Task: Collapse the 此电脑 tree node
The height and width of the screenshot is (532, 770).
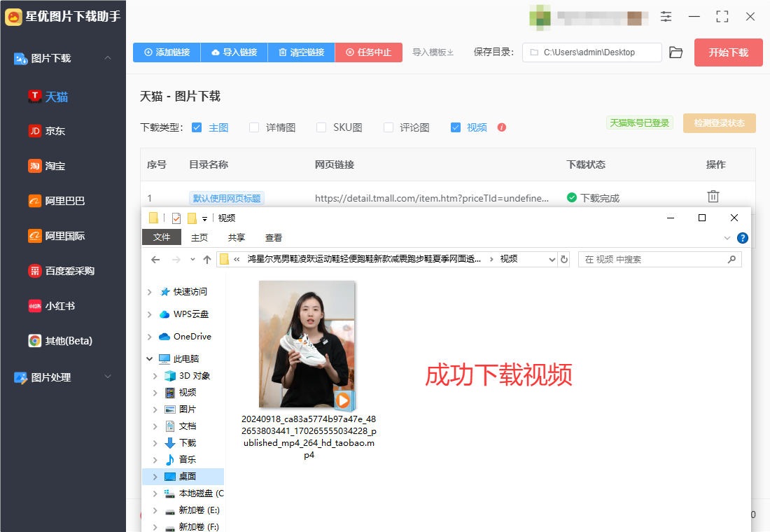Action: (x=149, y=358)
